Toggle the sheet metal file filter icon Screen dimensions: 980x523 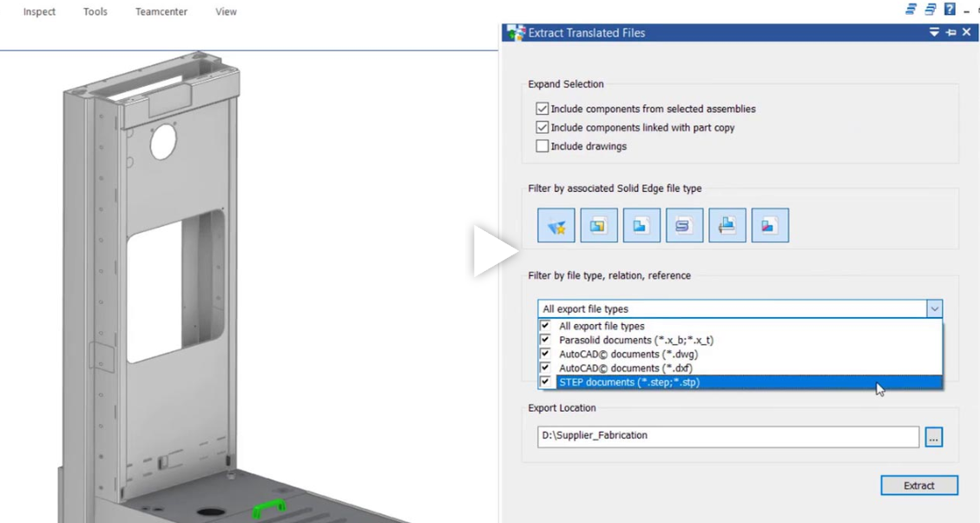point(684,225)
